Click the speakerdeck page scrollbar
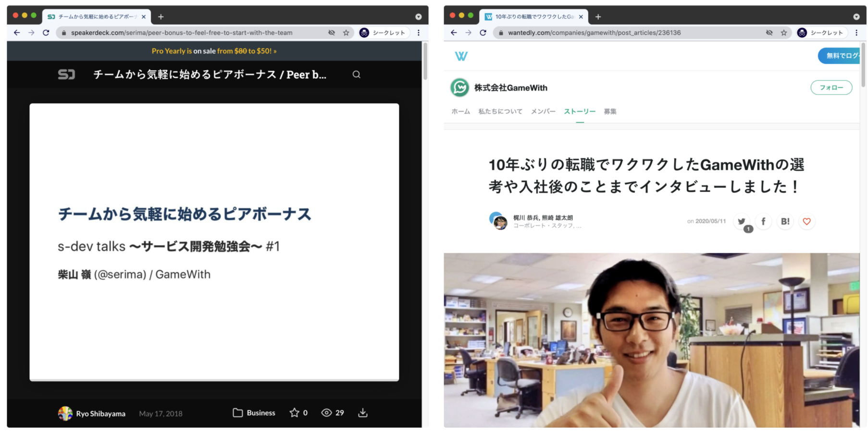Screen dimensions: 868x434 coord(425,61)
